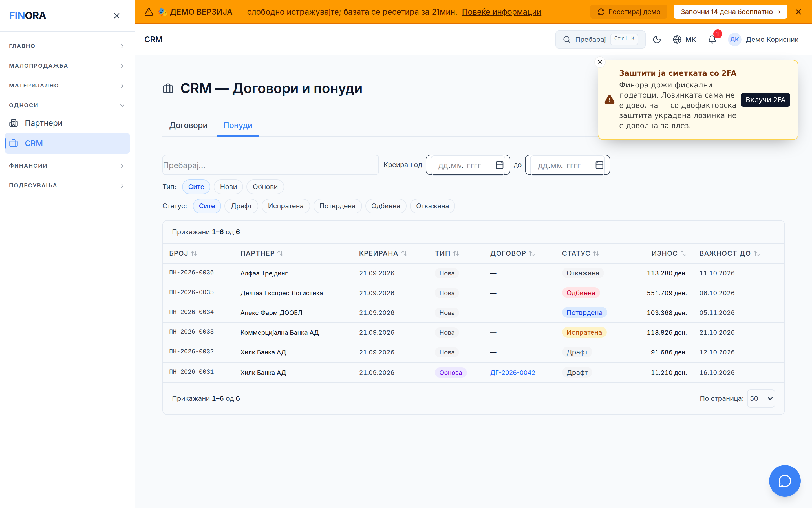This screenshot has height=508, width=812.
Task: Open the По страница 50 dropdown
Action: pyautogui.click(x=761, y=398)
